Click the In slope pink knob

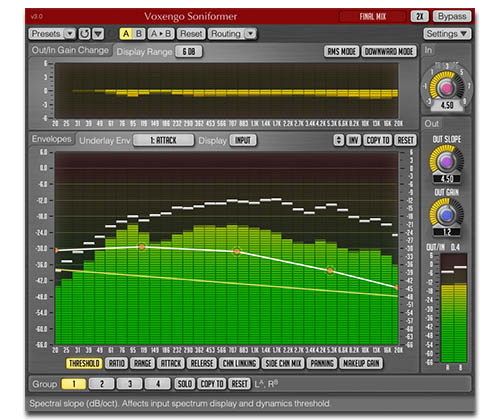coord(446,88)
